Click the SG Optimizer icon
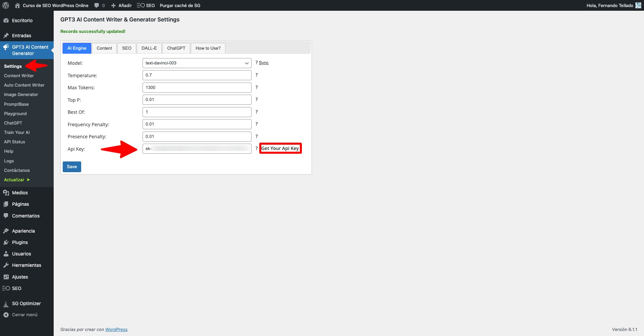Viewport: 644px width, 336px height. click(x=6, y=304)
